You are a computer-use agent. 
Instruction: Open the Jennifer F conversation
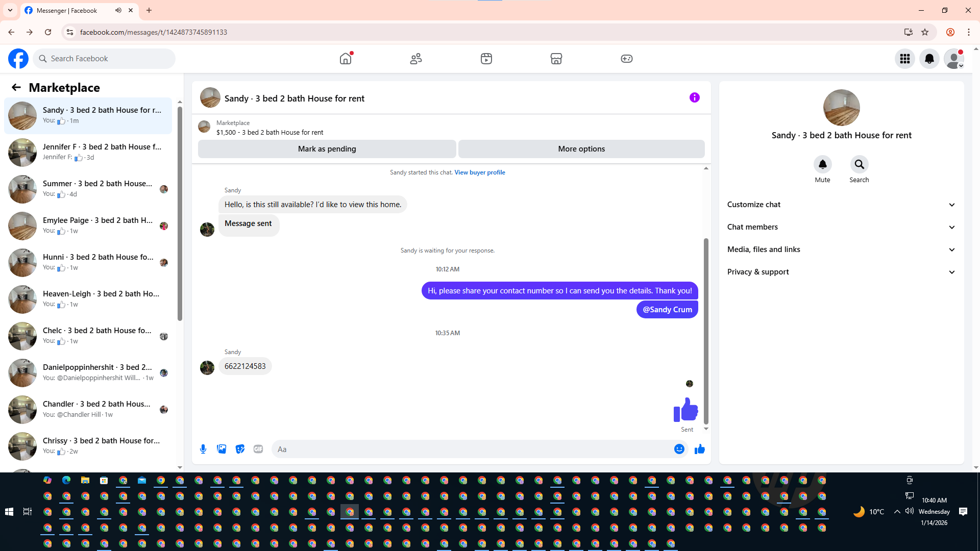89,152
